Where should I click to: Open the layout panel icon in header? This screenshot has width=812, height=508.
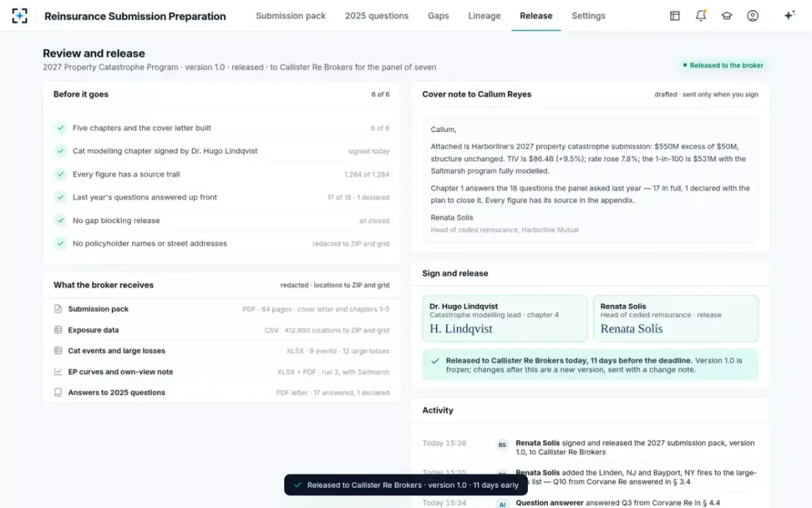[675, 16]
